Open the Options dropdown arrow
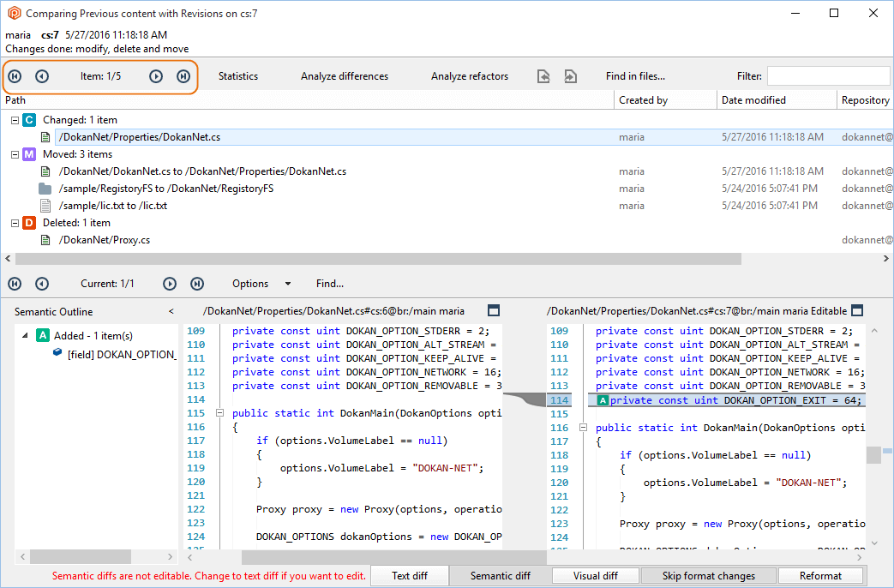 point(288,284)
